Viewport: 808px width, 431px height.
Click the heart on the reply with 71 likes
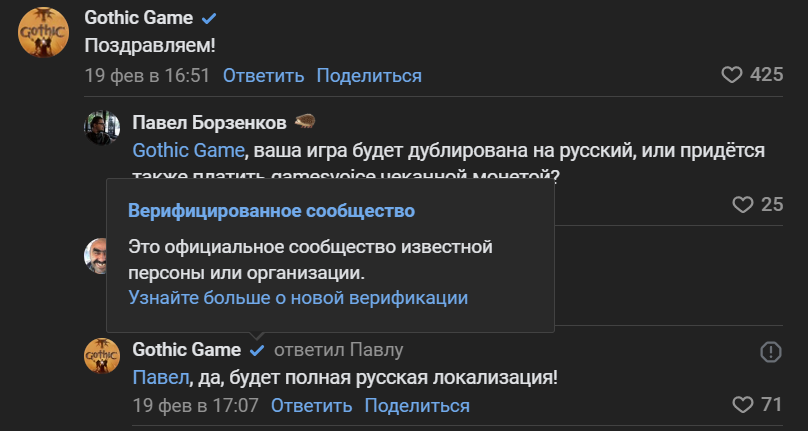point(742,405)
